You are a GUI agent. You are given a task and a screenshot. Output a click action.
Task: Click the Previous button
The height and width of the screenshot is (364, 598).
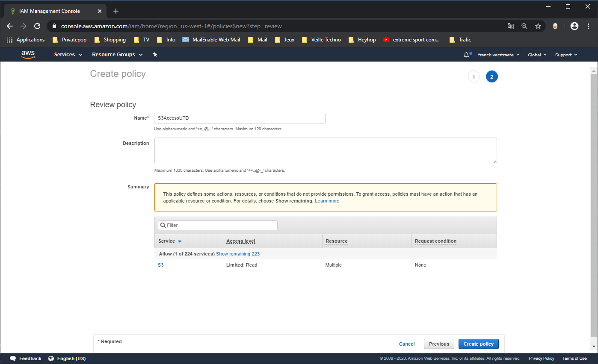point(439,344)
